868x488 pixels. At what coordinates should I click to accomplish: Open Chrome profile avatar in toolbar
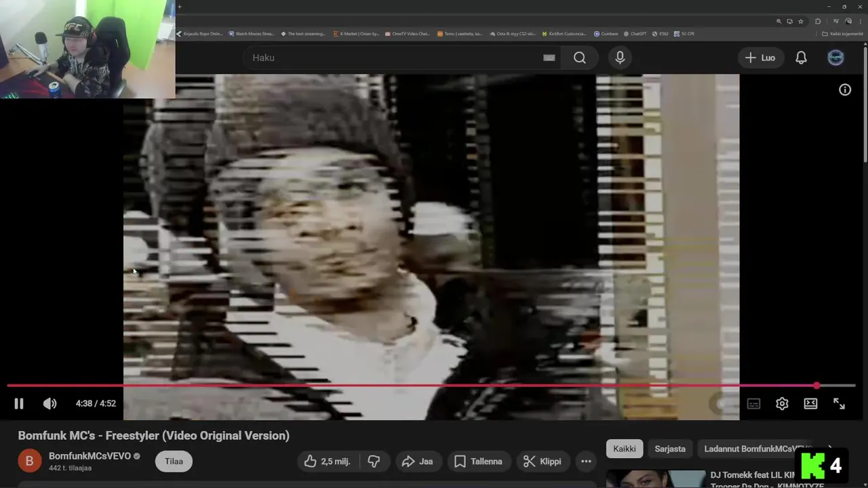[848, 21]
